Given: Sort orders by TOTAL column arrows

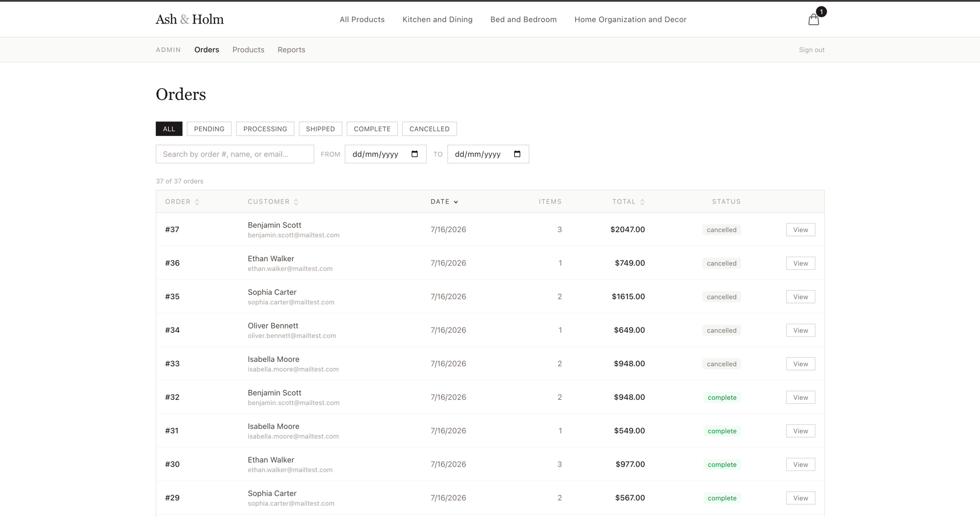Looking at the screenshot, I should pyautogui.click(x=642, y=202).
